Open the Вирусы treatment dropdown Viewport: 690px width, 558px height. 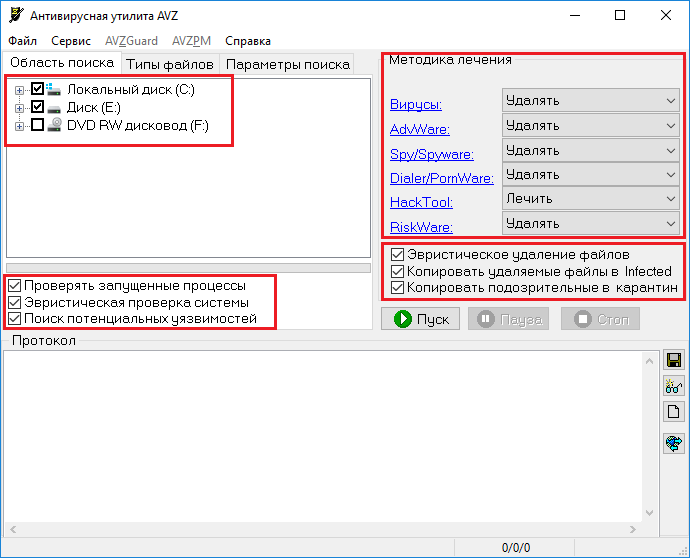[x=591, y=100]
